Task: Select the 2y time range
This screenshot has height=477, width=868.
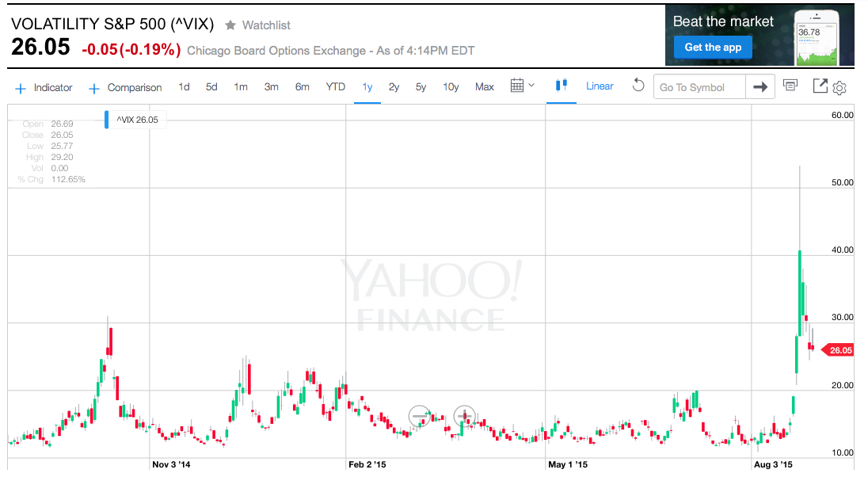Action: click(x=394, y=87)
